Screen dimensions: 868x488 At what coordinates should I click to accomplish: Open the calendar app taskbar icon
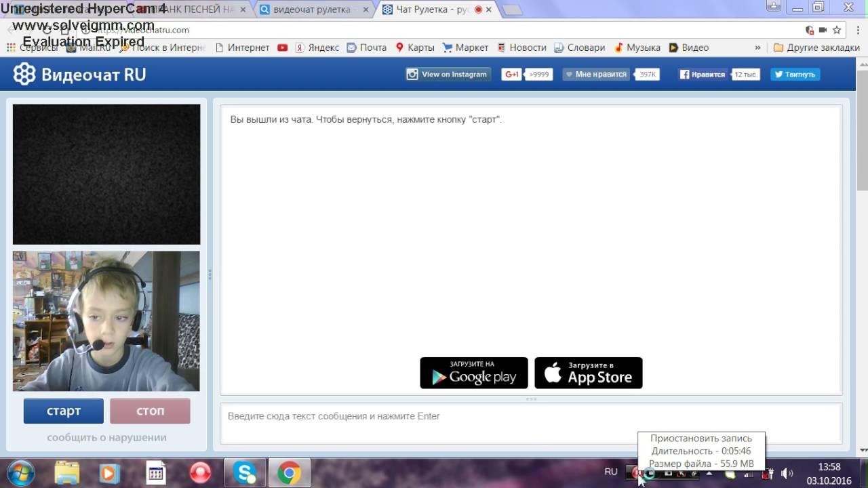point(156,472)
